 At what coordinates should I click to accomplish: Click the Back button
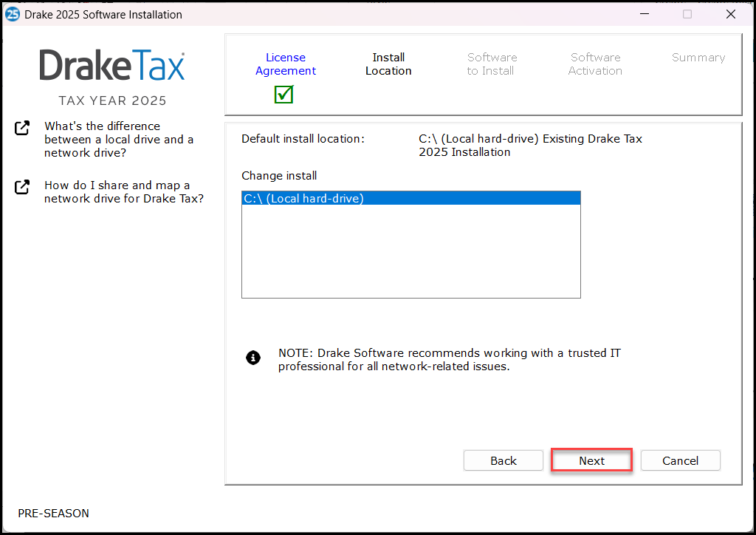point(503,460)
